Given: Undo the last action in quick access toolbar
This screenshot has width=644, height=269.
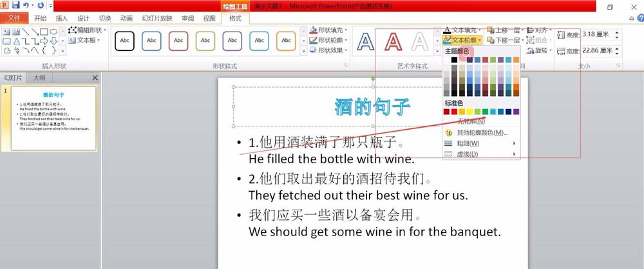Looking at the screenshot, I should (26, 5).
